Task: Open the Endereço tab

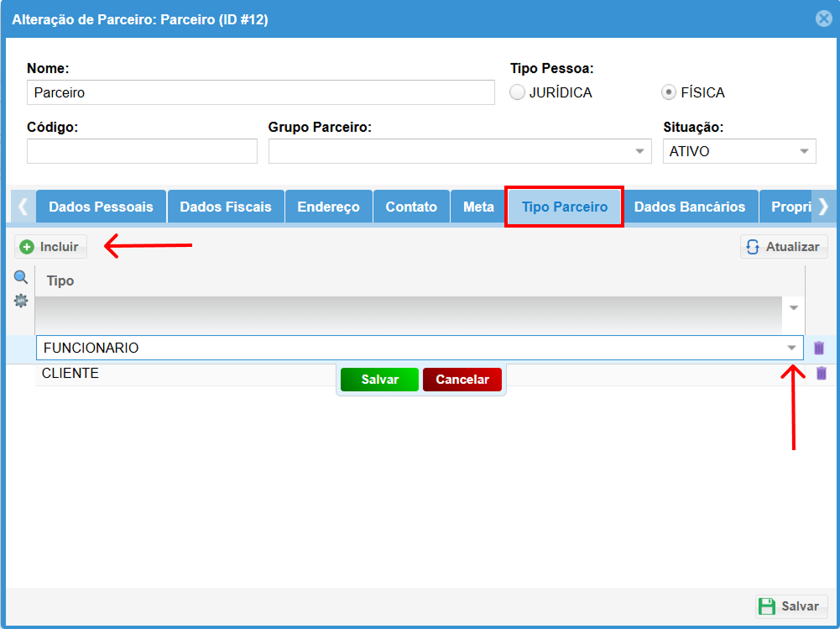Action: tap(328, 207)
